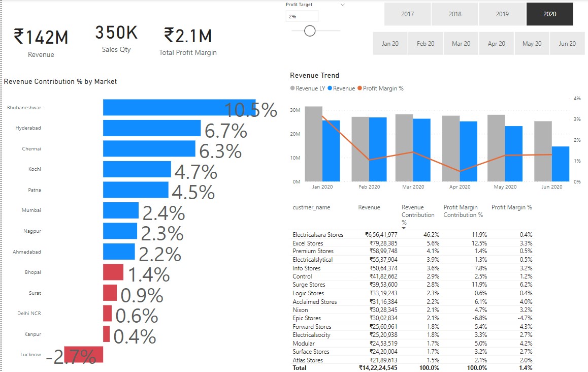588x372 pixels.
Task: Click the ₹142M Revenue KPI card
Action: [x=41, y=43]
